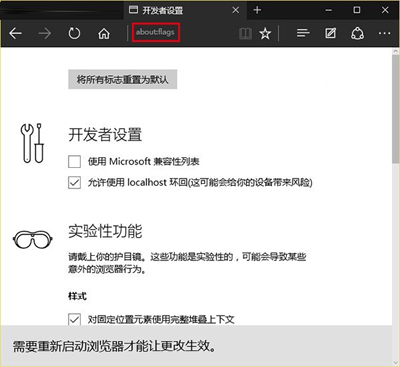Click 将所有标志重置为默认 button
The height and width of the screenshot is (367, 400).
pyautogui.click(x=122, y=79)
